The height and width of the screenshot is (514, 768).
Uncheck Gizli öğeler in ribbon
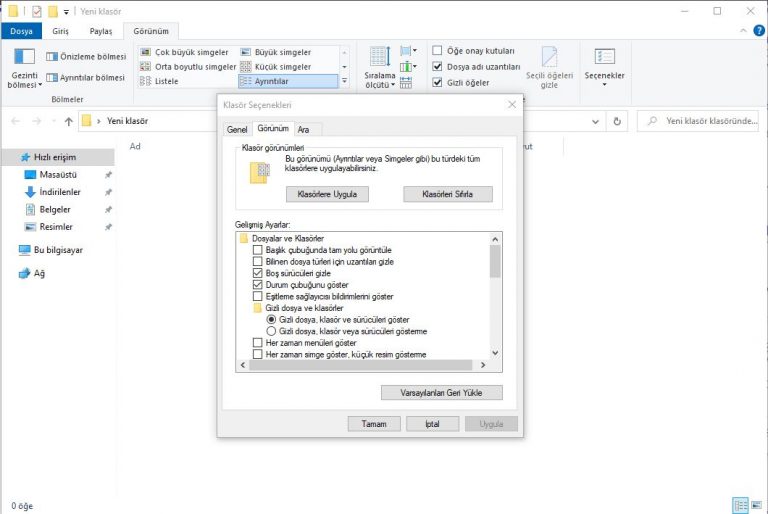click(x=437, y=82)
